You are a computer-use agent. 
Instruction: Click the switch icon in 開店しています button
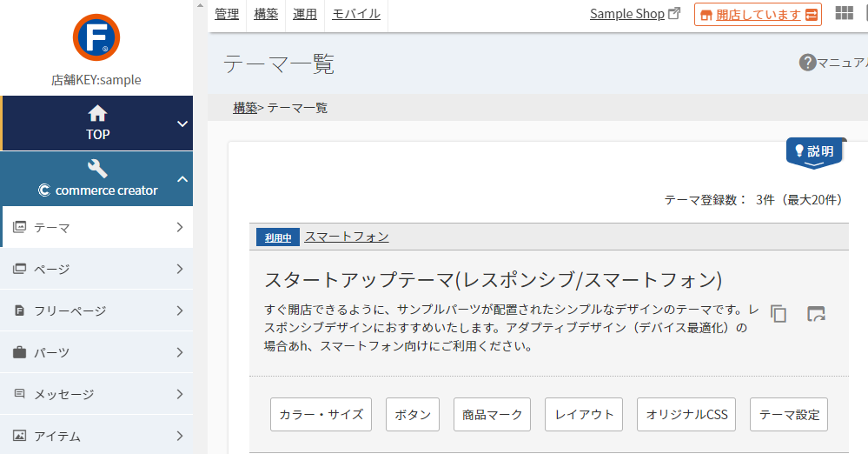[812, 15]
